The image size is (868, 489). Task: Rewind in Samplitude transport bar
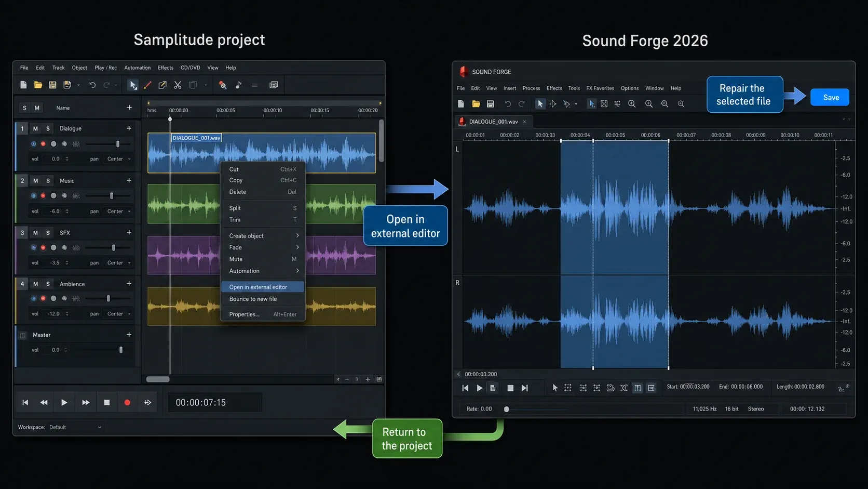[x=44, y=402]
